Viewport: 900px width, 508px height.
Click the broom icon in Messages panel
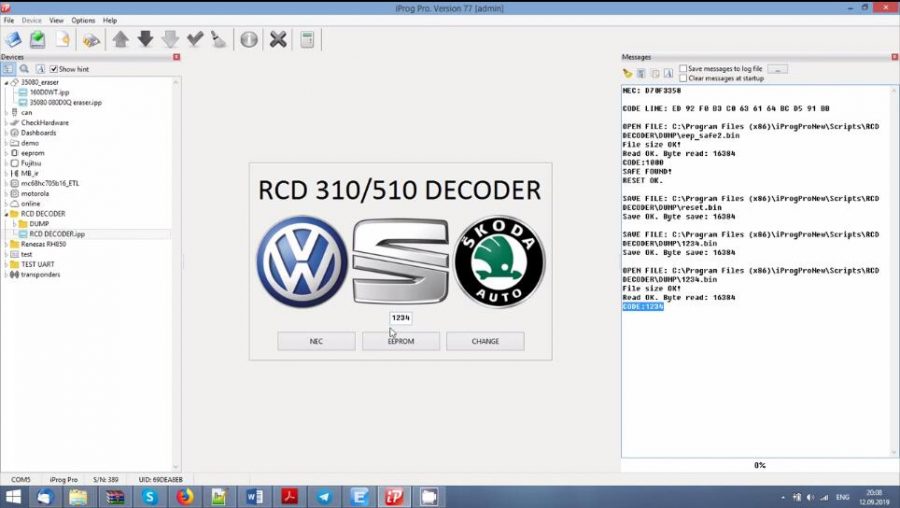627,73
